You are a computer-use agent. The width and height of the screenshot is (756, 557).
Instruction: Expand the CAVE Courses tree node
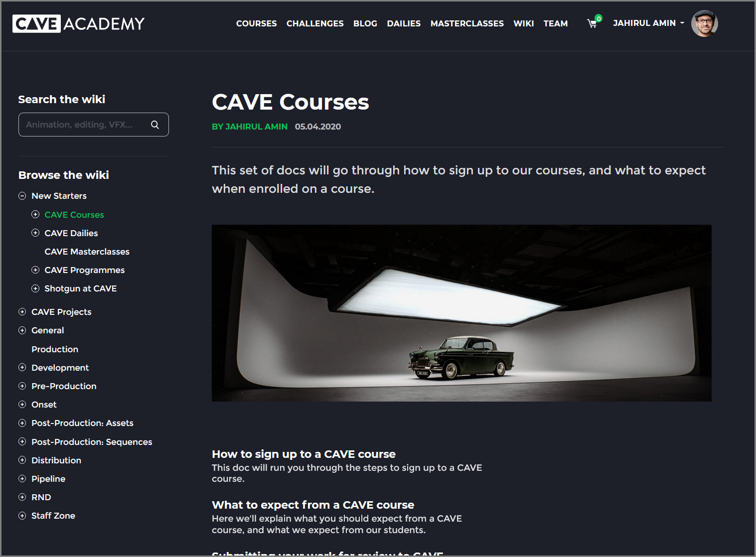pos(35,215)
